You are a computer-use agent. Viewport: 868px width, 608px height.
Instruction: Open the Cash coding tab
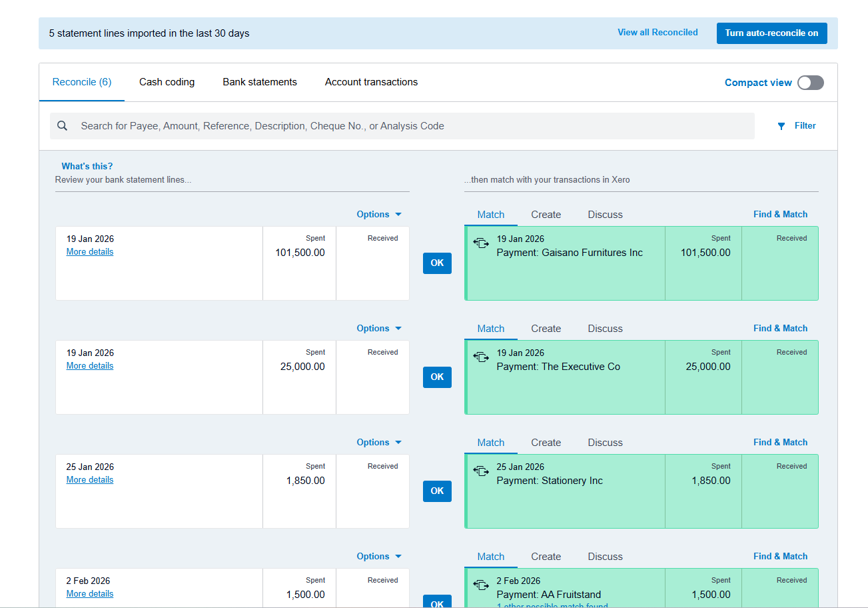[167, 83]
